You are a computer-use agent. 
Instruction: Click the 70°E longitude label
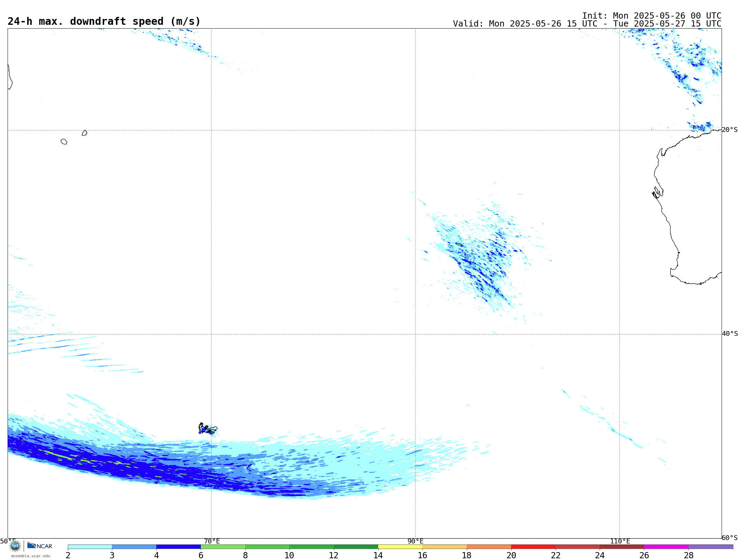tap(212, 541)
